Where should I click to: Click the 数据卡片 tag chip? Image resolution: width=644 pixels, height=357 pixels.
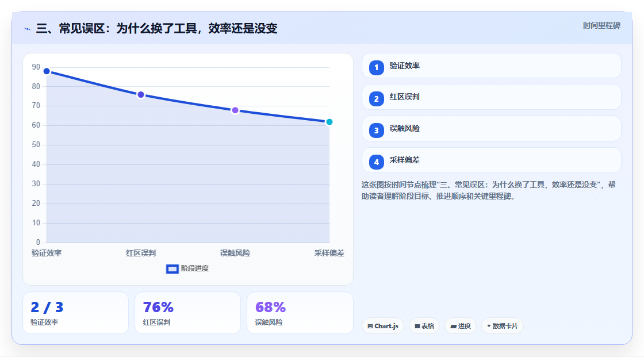503,326
